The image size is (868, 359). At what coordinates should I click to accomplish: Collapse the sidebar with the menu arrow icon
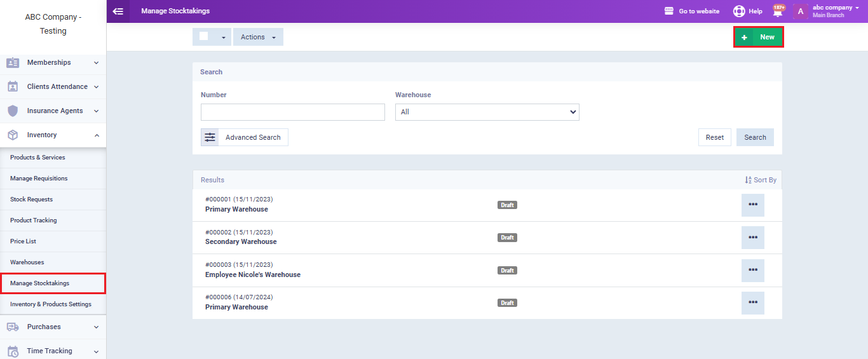click(118, 11)
